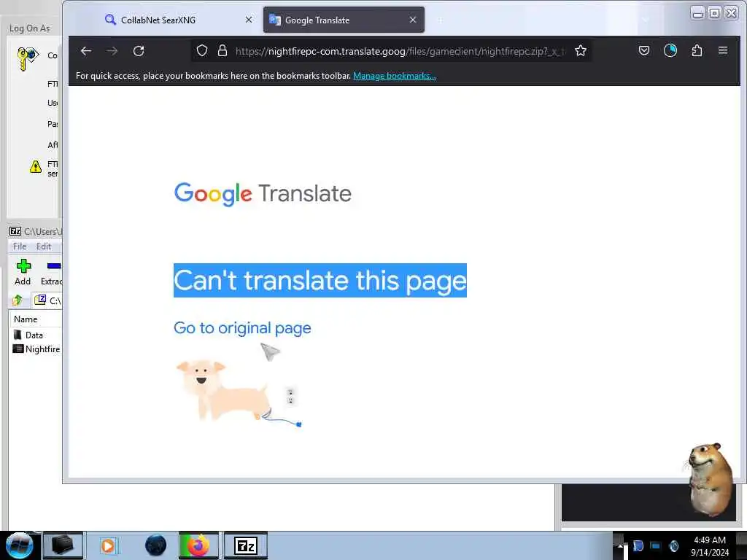This screenshot has width=747, height=560.
Task: Click the 7-Zip taskbar icon
Action: click(x=246, y=545)
